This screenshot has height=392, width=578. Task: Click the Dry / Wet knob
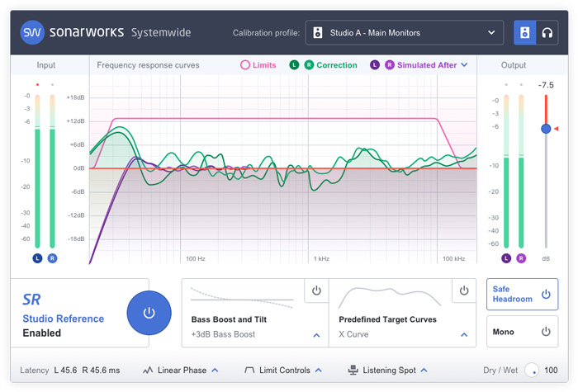point(532,370)
